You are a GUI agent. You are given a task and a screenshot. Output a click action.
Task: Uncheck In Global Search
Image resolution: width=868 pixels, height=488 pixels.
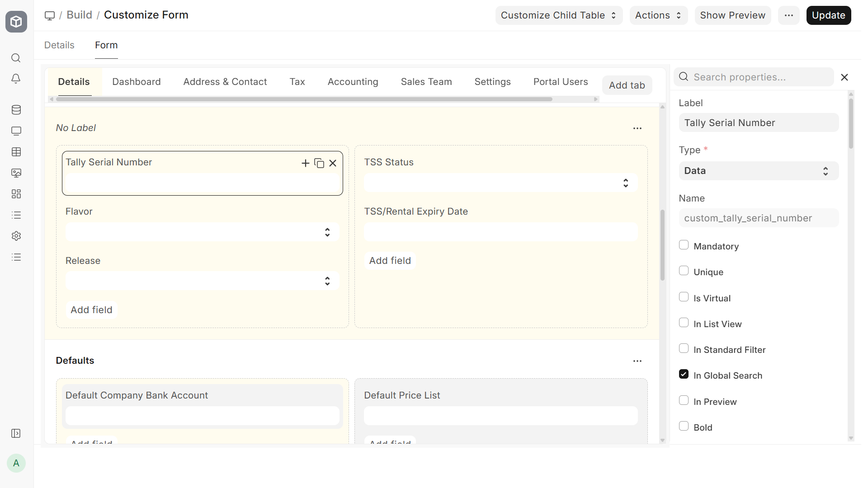[684, 374]
